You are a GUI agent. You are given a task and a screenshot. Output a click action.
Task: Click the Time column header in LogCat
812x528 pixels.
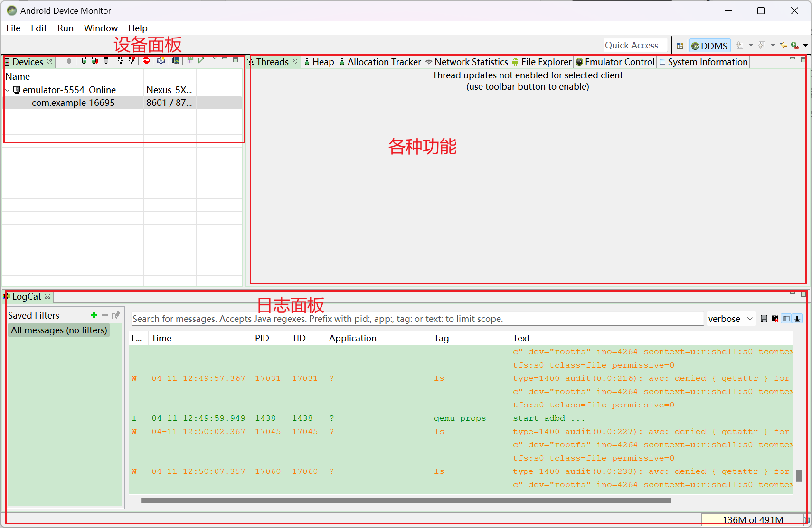pos(200,338)
